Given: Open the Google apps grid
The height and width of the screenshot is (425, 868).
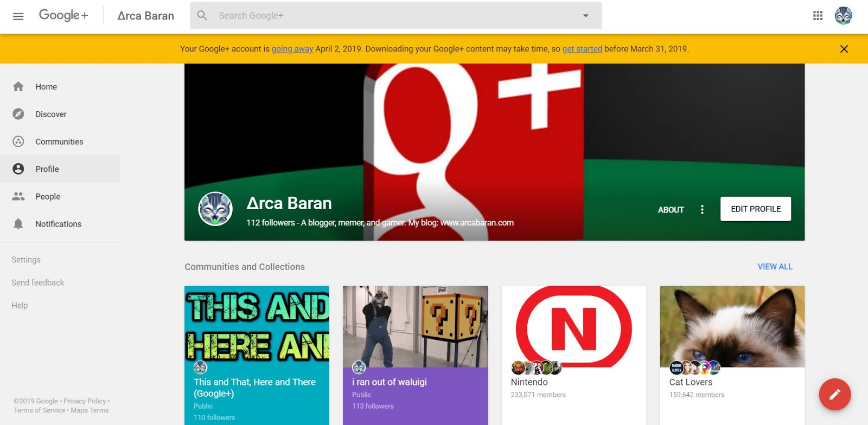Looking at the screenshot, I should click(x=818, y=16).
